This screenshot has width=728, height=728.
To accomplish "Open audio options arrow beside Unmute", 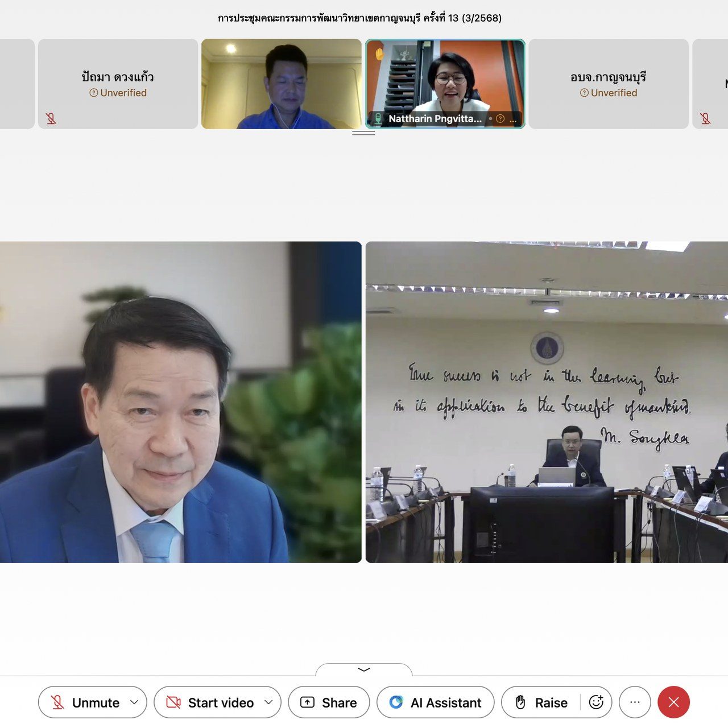I will (134, 702).
